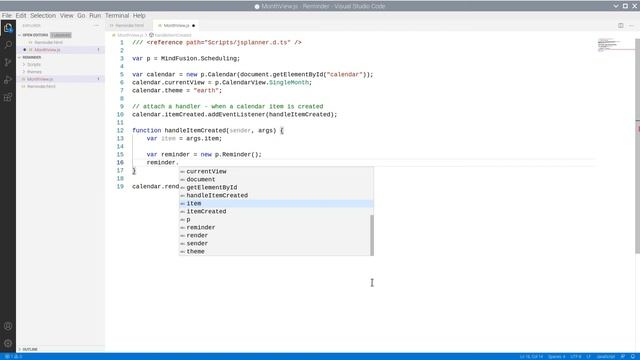Click the editor vertical scrollbar
Screen dimensions: 640x360
[x=638, y=145]
